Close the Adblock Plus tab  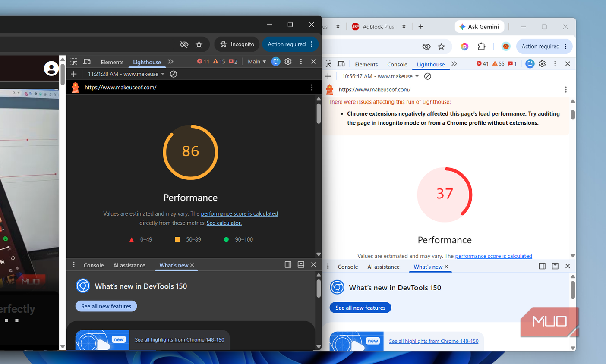coord(404,27)
